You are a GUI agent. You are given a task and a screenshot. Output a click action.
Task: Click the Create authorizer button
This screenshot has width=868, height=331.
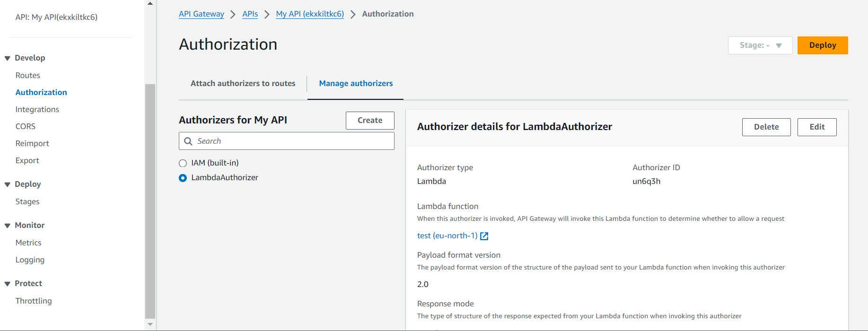click(370, 121)
